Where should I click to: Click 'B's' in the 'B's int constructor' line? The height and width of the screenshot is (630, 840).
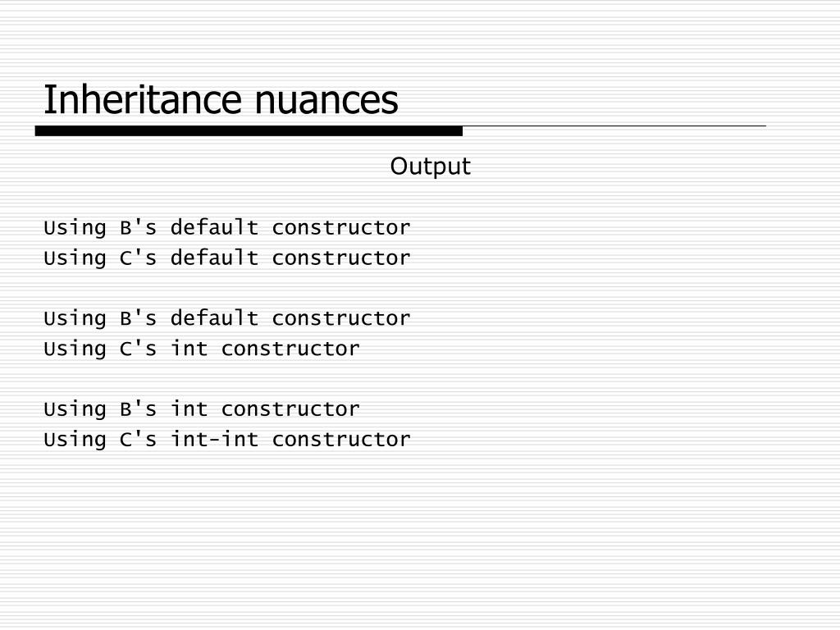tap(138, 409)
